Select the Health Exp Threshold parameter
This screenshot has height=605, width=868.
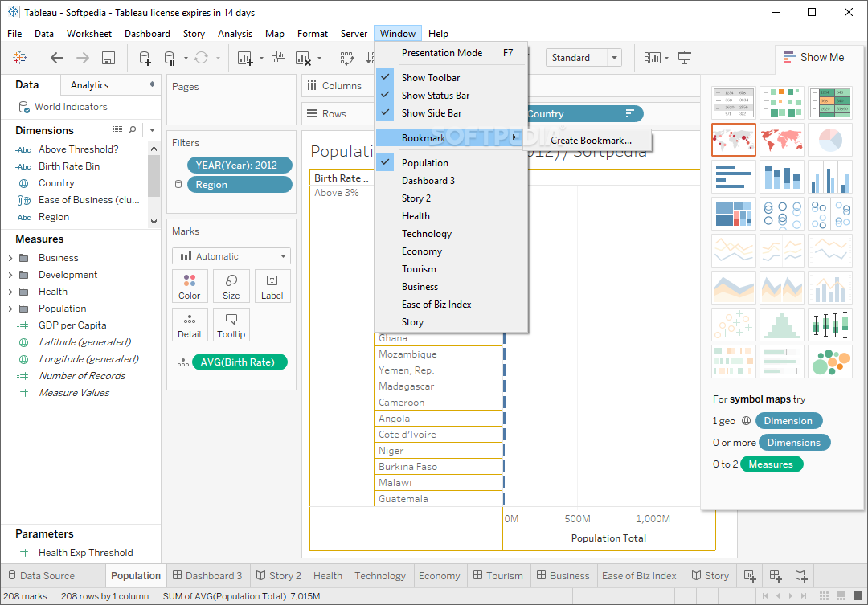tap(86, 553)
